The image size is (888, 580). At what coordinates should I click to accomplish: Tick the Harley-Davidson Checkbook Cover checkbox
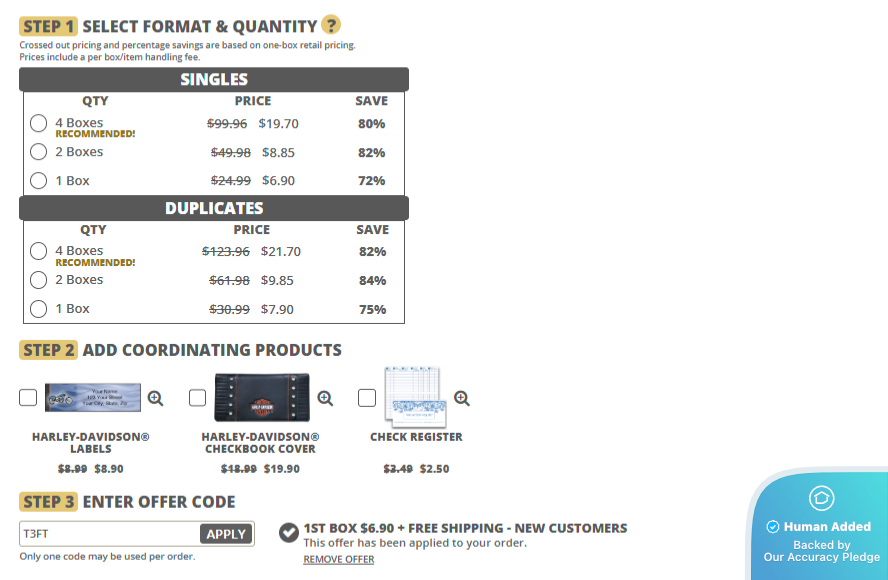tap(198, 398)
